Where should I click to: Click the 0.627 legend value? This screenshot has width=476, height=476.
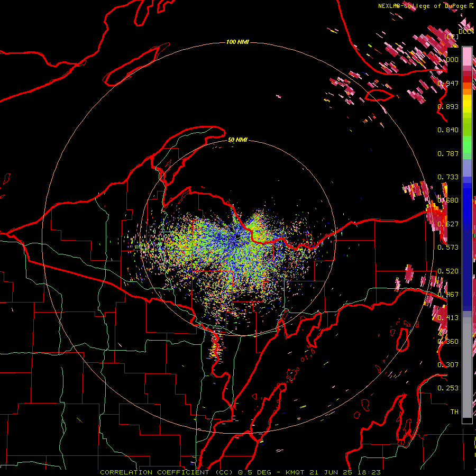(x=448, y=224)
